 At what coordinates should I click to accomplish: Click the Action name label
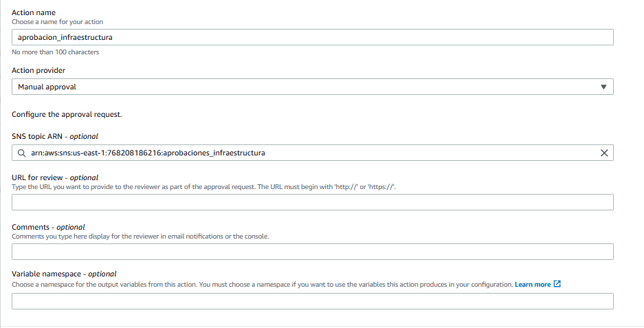[x=35, y=13]
